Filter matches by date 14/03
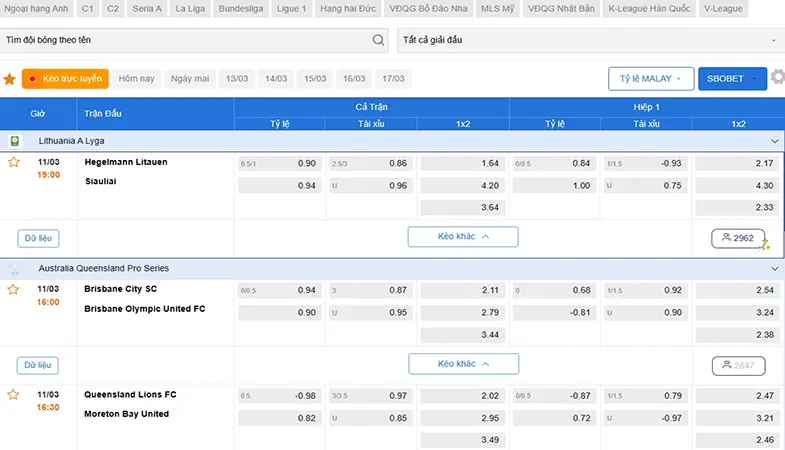Viewport: 785px width, 450px height. tap(276, 79)
